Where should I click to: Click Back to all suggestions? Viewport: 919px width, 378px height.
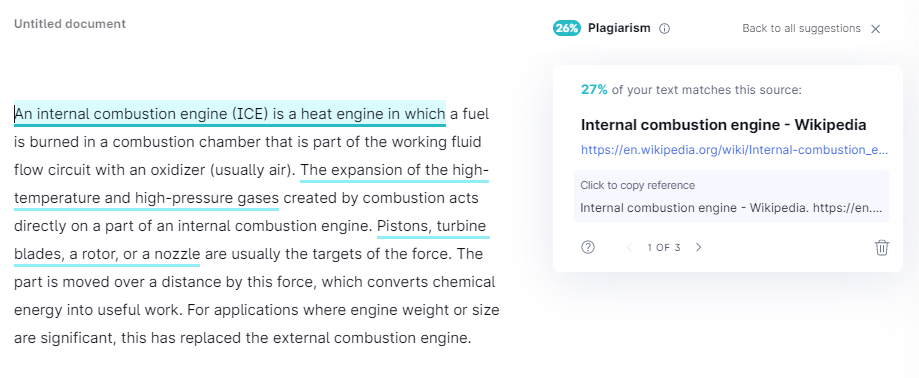click(x=801, y=28)
